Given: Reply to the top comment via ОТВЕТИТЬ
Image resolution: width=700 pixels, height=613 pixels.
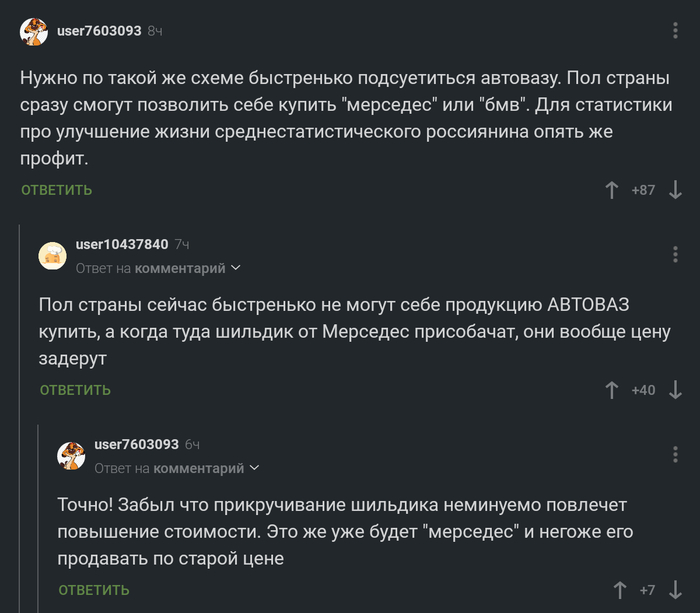Looking at the screenshot, I should coord(56,190).
